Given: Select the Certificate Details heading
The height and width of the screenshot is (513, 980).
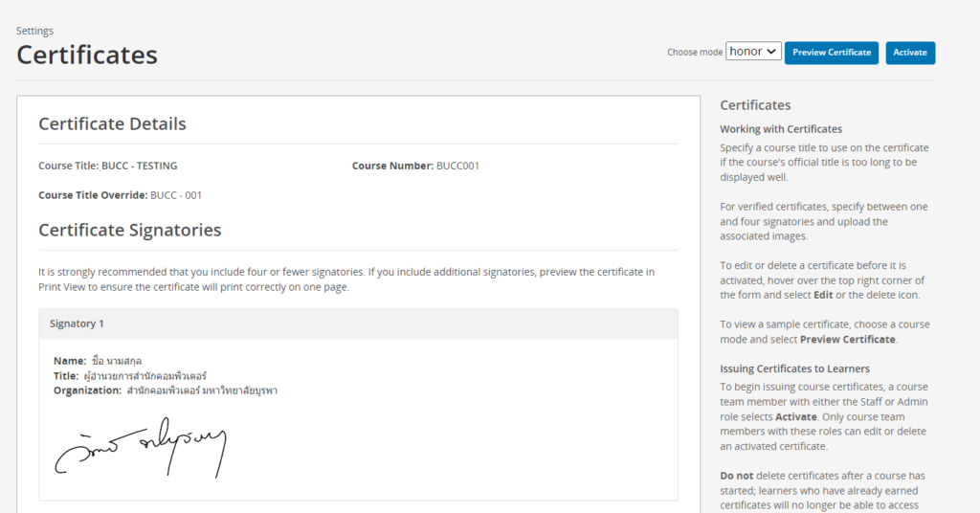Looking at the screenshot, I should coord(112,123).
